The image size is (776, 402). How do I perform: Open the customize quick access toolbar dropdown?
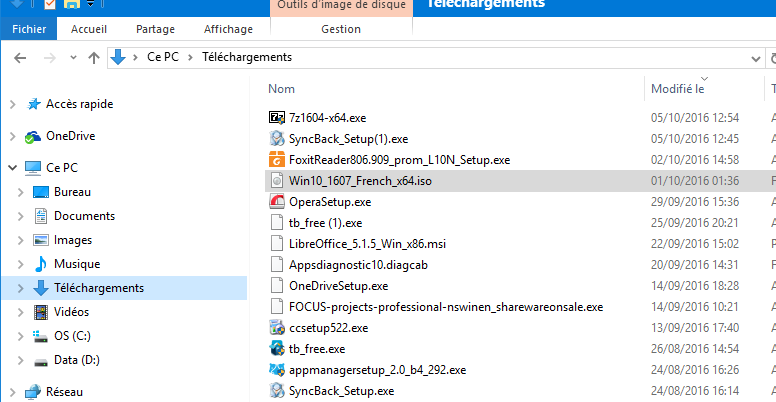pos(91,4)
